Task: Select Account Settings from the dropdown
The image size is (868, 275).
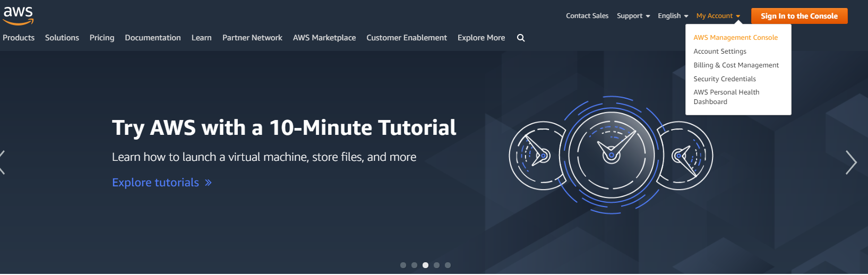Action: coord(720,51)
